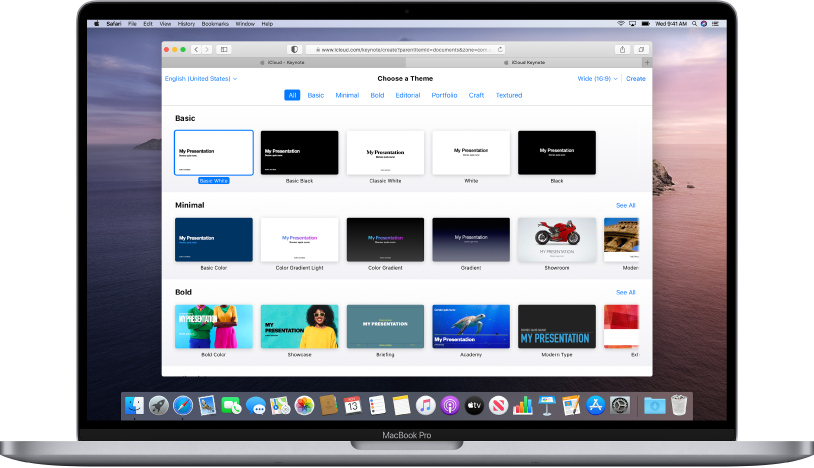Click the Create button
The width and height of the screenshot is (814, 468).
pos(635,78)
